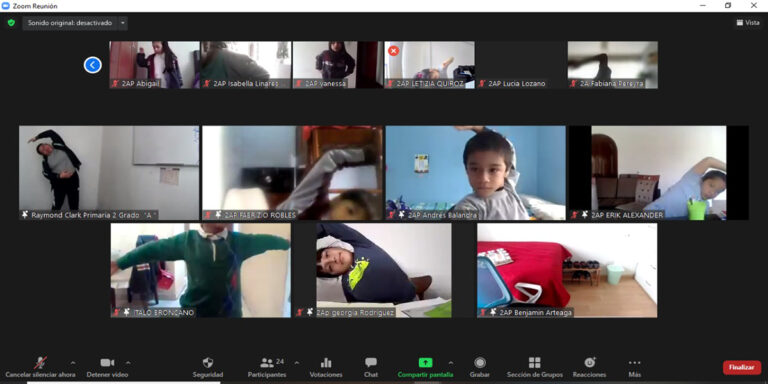
Task: Click muted mic icon on georgia Rodriguez tile
Action: (300, 312)
